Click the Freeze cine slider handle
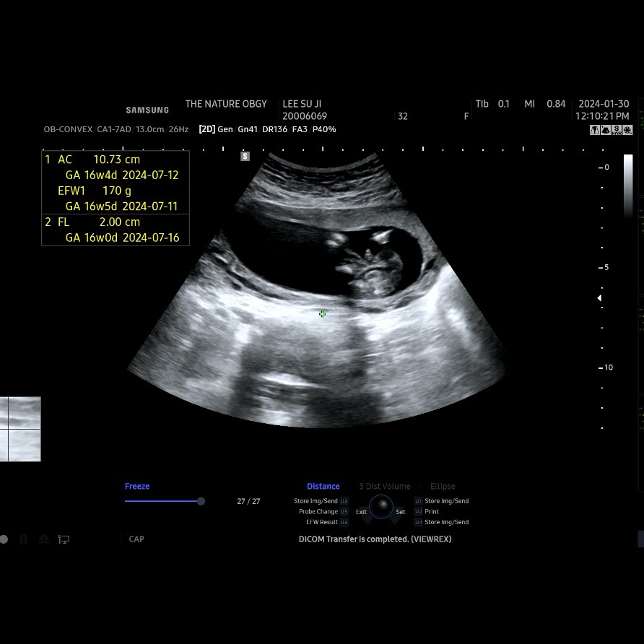 201,501
